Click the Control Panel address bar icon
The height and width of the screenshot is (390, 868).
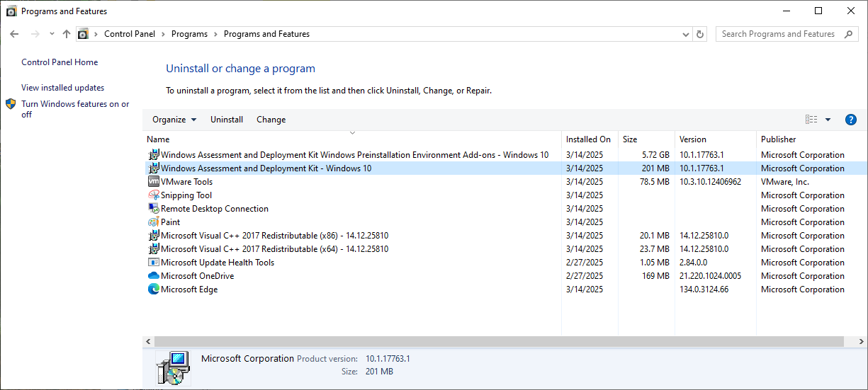[83, 34]
